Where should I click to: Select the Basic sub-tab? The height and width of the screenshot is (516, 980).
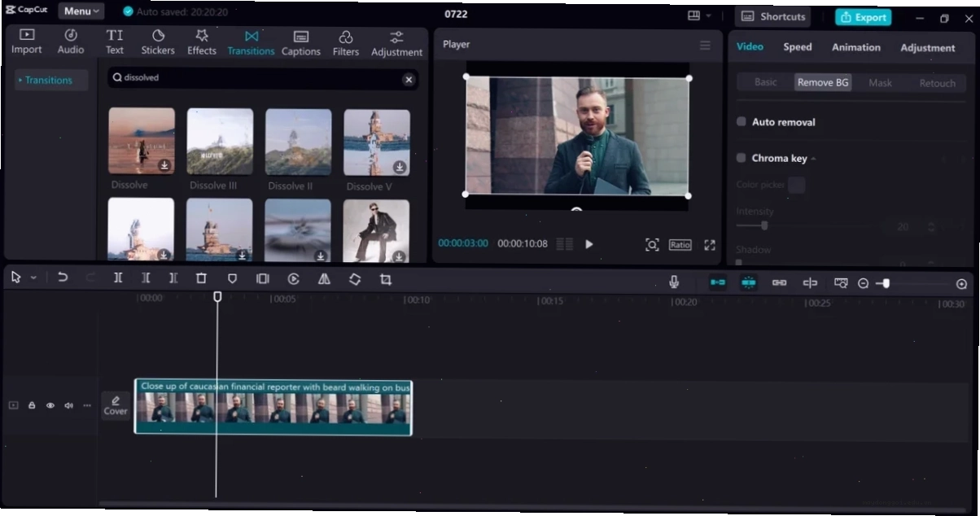pos(765,82)
